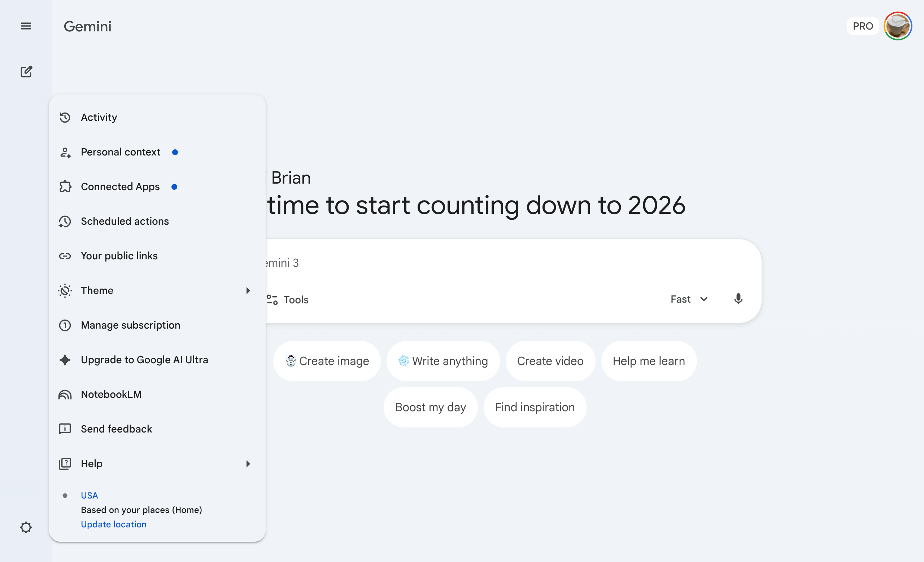924x562 pixels.
Task: Expand the Theme submenu arrow
Action: point(248,290)
